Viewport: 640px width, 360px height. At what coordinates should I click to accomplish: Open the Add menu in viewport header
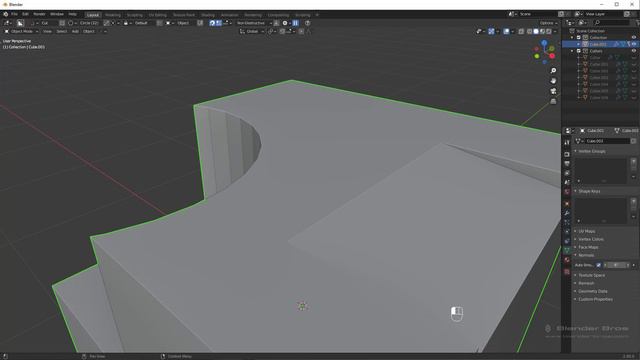[x=75, y=31]
